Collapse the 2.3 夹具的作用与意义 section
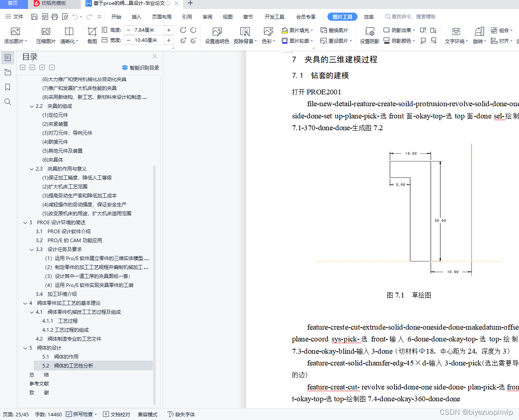Image resolution: width=519 pixels, height=420 pixels. tap(32, 168)
